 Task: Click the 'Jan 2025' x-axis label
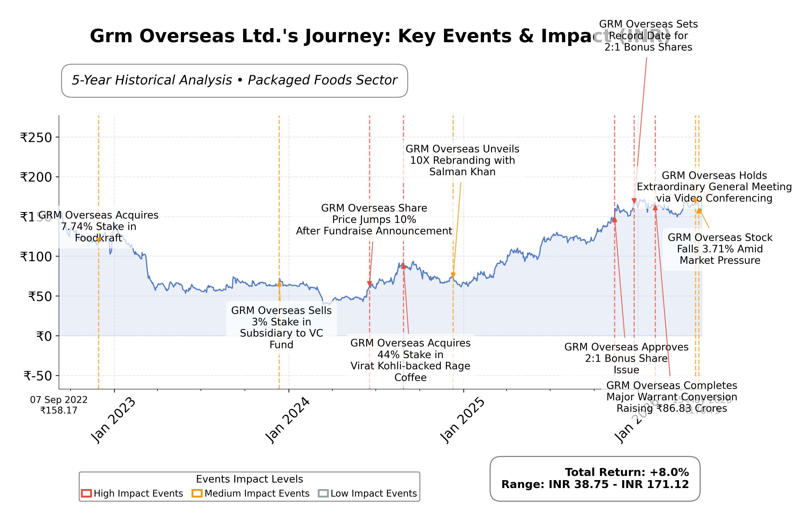pyautogui.click(x=463, y=420)
